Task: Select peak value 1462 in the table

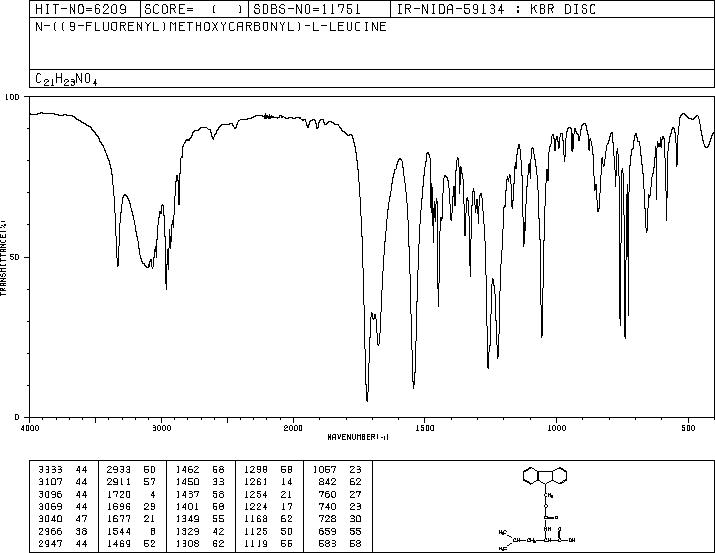Action: (187, 470)
